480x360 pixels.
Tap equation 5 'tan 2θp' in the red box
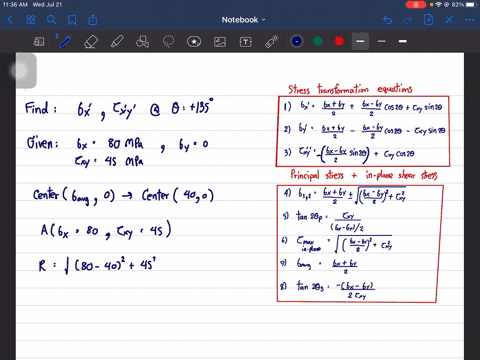pyautogui.click(x=323, y=221)
